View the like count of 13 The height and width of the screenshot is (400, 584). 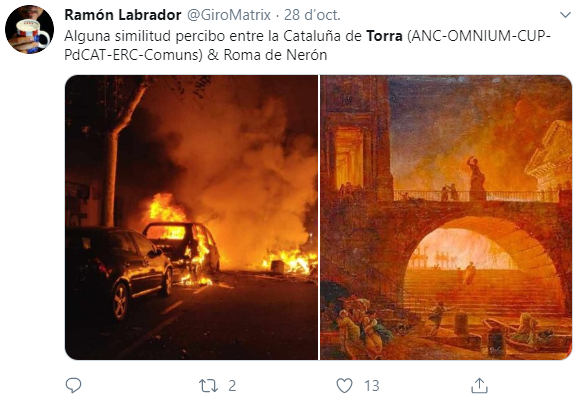coord(372,386)
